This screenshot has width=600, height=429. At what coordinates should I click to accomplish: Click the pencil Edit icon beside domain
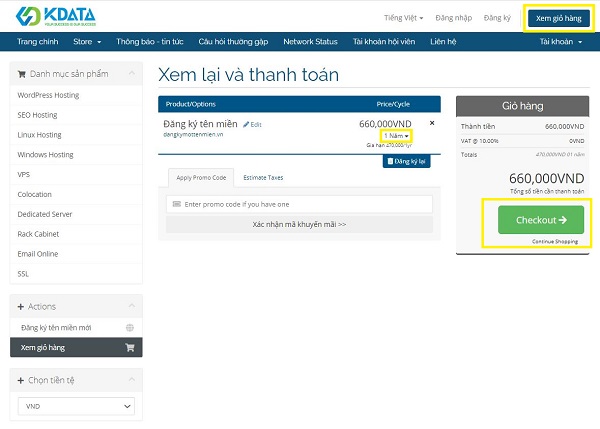[246, 124]
